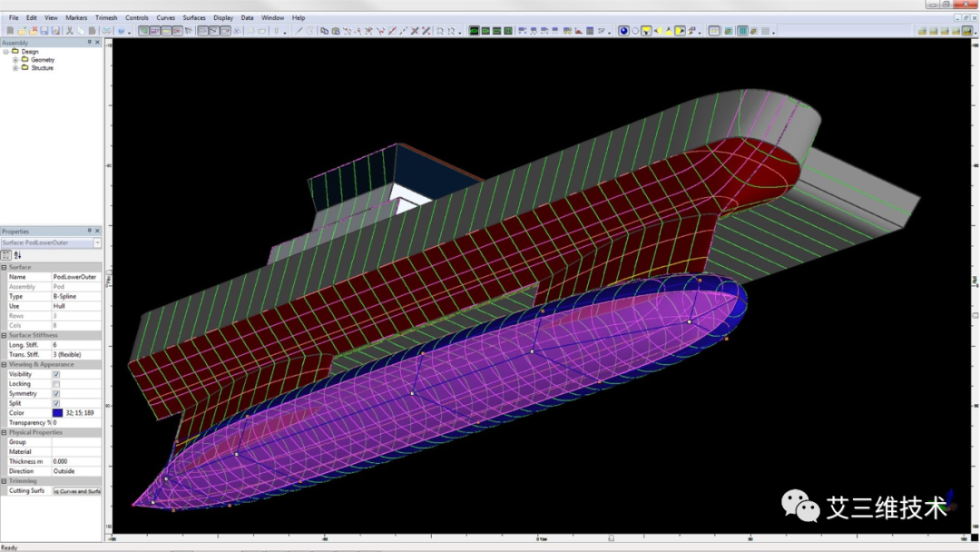Open the Display menu
Screen dimensions: 980x552
tap(223, 17)
